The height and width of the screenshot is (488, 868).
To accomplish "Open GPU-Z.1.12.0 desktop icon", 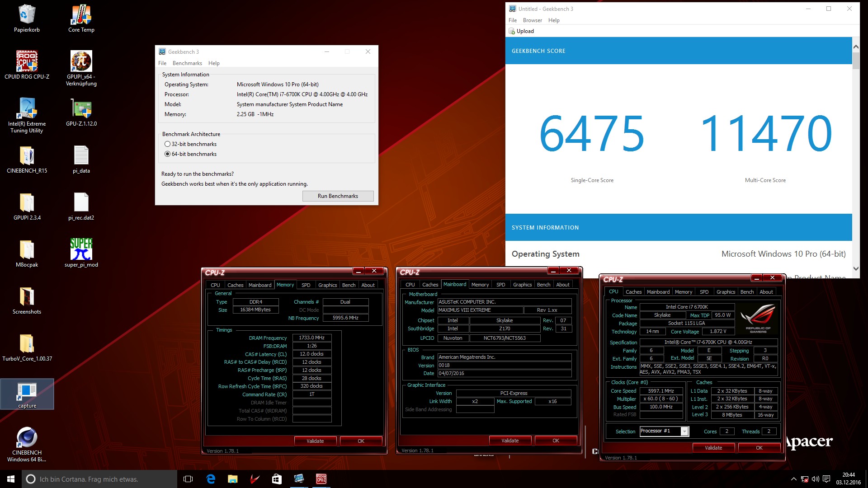I will (x=81, y=112).
